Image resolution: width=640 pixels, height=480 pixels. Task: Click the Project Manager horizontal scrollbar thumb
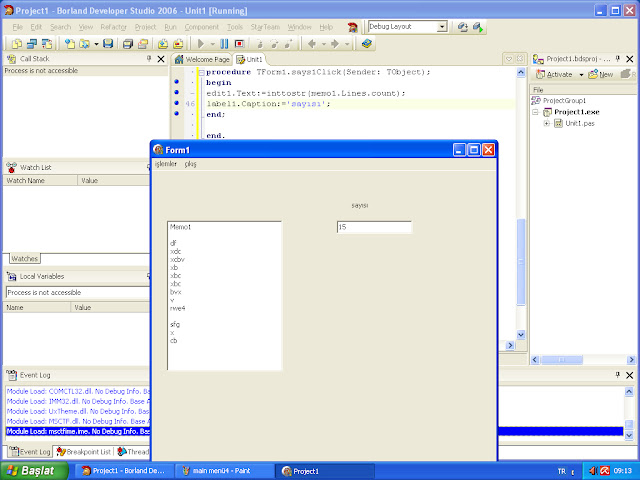[562, 360]
